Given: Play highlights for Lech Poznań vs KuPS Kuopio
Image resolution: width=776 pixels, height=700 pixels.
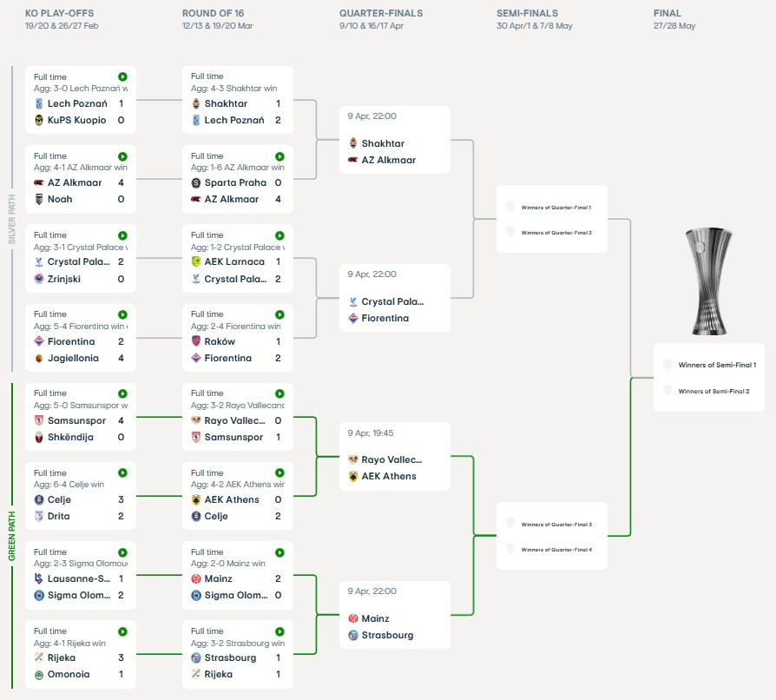Looking at the screenshot, I should [123, 76].
